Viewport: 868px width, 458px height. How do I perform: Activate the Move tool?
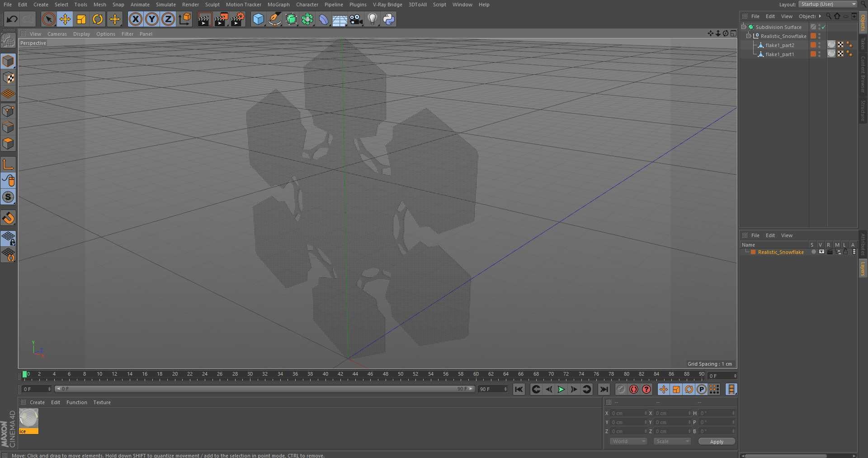65,19
